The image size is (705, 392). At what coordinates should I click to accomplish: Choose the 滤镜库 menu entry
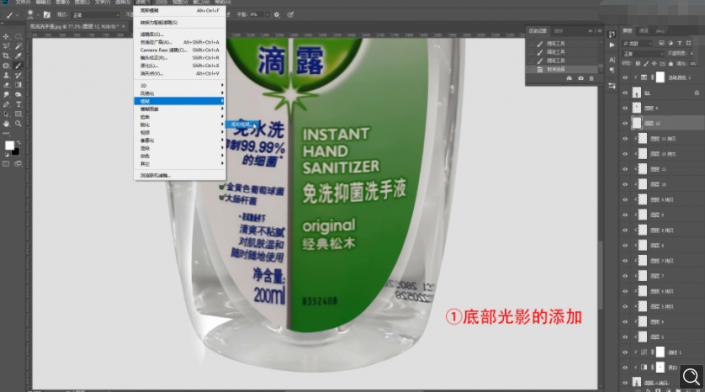click(x=180, y=34)
